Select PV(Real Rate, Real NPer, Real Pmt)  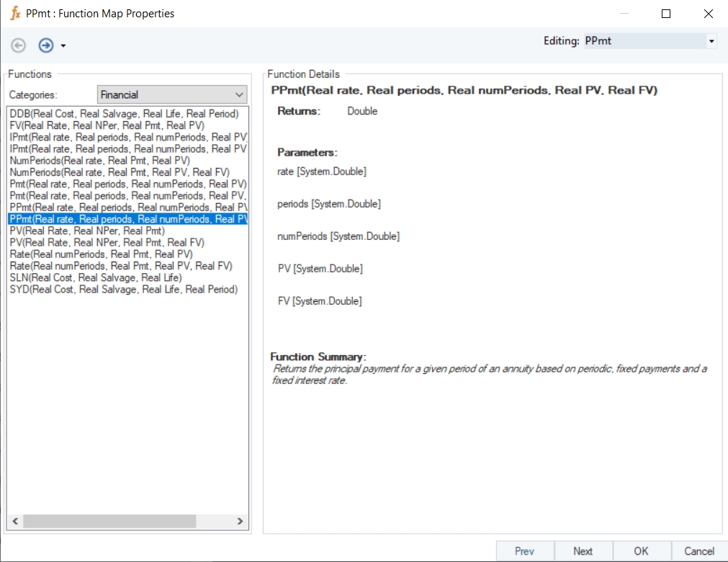pos(87,231)
